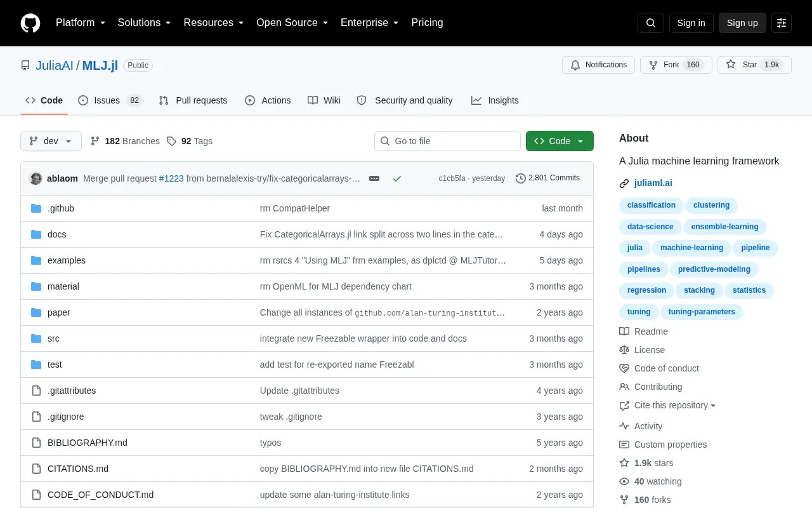812x508 pixels.
Task: Click the link icon beside juliaml.ai
Action: 624,184
